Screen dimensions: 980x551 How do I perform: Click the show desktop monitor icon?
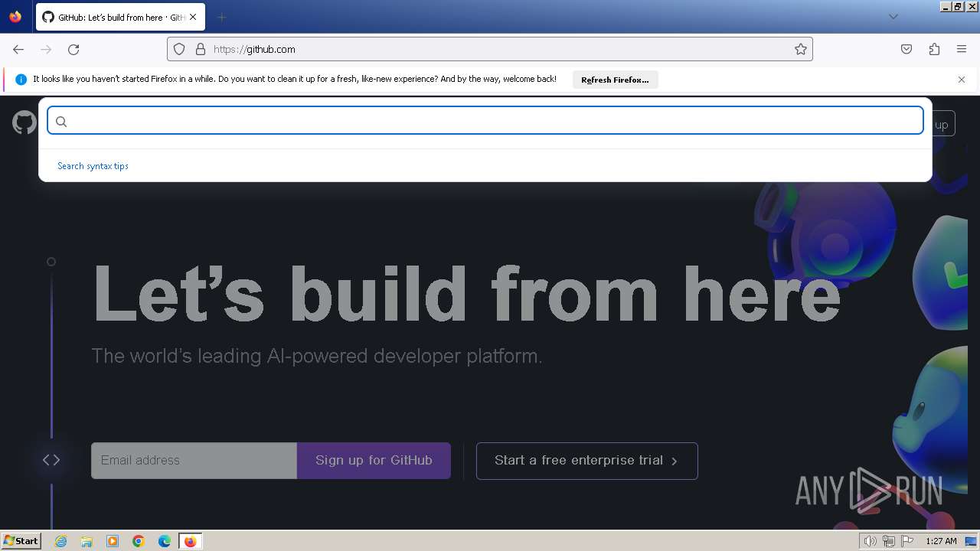pos(971,541)
